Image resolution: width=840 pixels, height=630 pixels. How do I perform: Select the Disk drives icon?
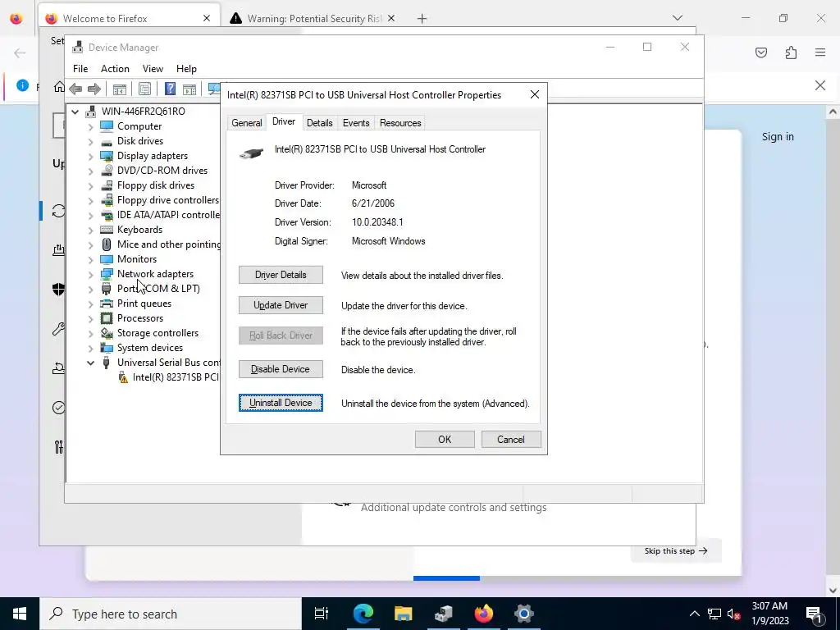(x=107, y=141)
